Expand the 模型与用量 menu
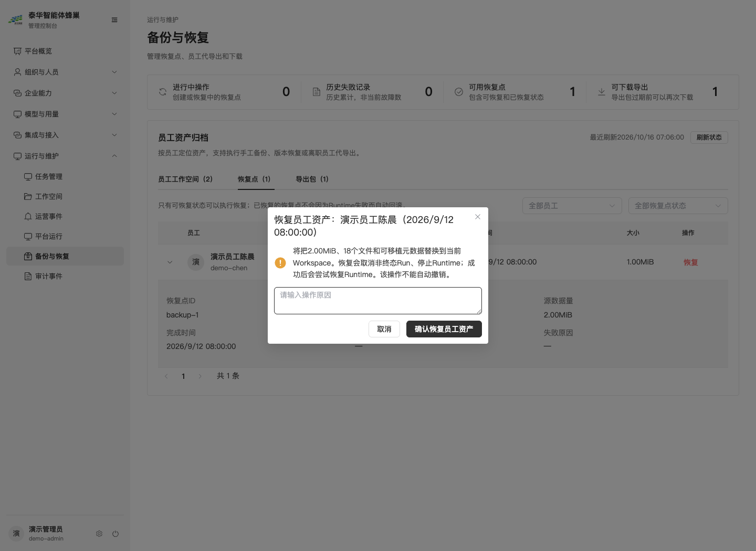The height and width of the screenshot is (551, 756). pyautogui.click(x=65, y=114)
